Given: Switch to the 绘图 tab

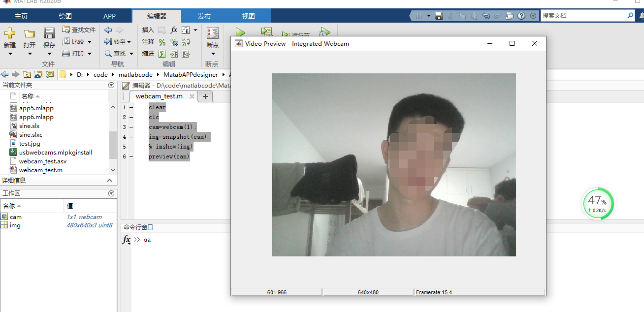Looking at the screenshot, I should 65,16.
